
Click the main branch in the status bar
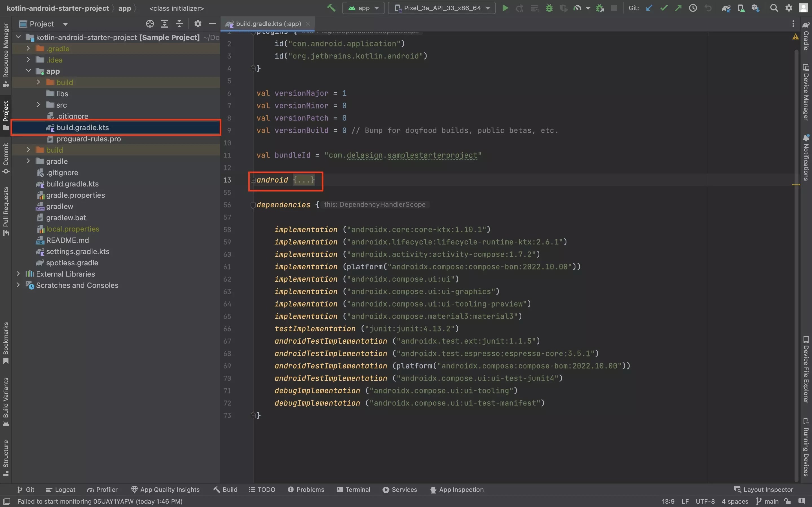click(x=771, y=501)
